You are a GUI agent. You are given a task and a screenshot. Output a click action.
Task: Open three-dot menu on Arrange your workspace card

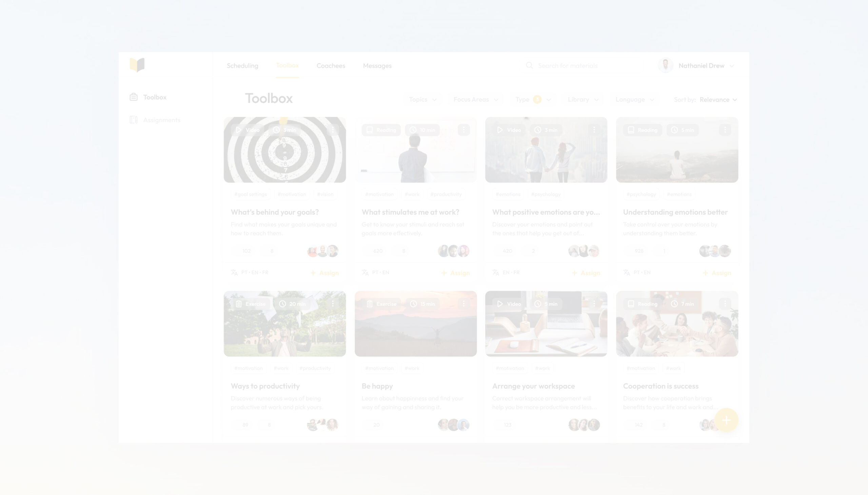(594, 304)
